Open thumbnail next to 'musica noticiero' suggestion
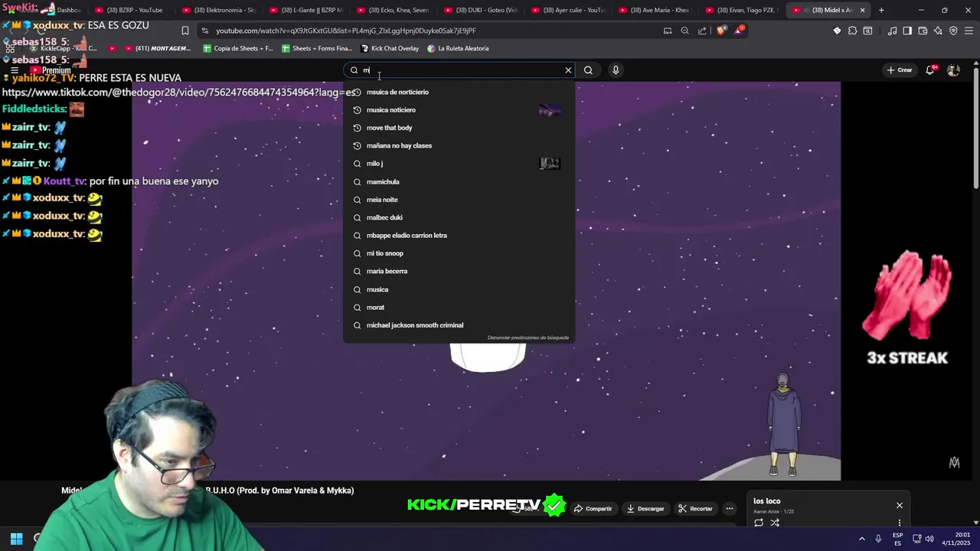980x551 pixels. pos(550,110)
